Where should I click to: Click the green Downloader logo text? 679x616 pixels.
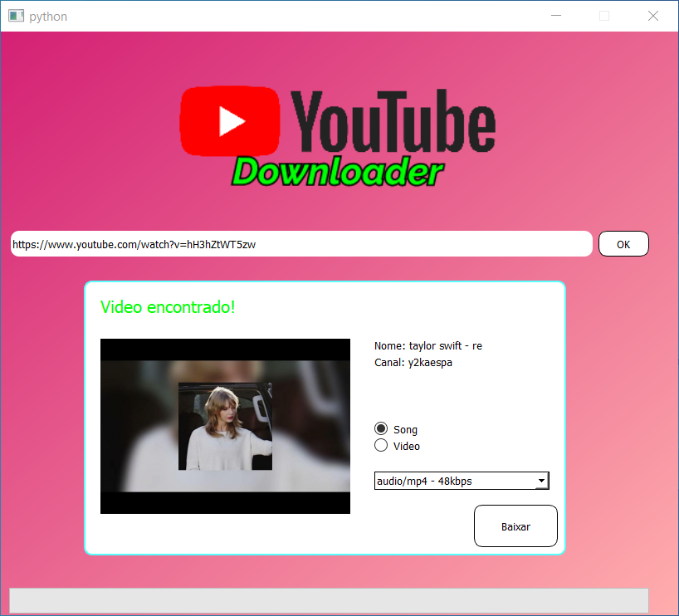[337, 172]
